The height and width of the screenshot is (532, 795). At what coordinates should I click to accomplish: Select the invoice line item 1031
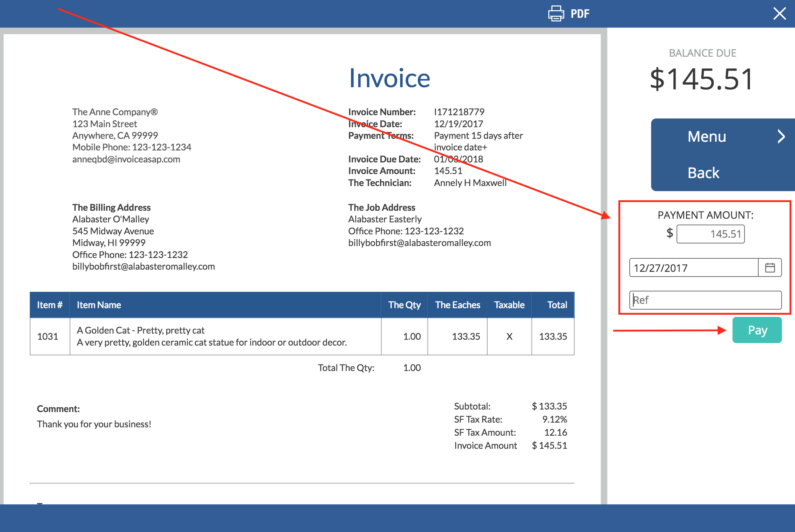49,336
